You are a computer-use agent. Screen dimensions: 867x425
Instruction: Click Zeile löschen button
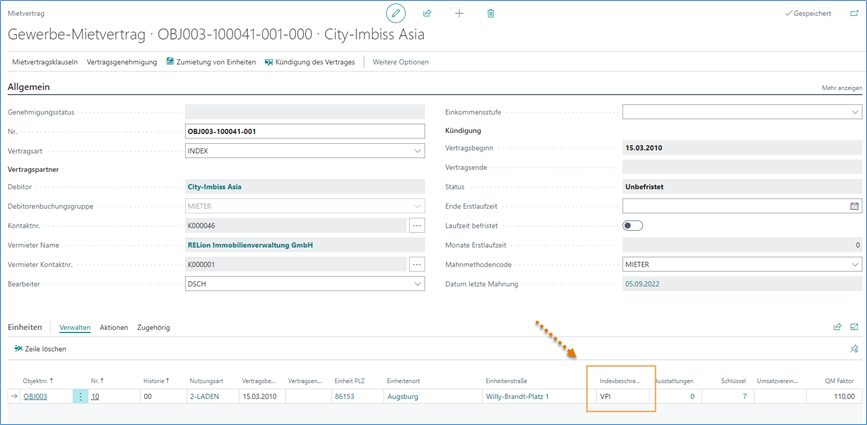click(x=40, y=348)
